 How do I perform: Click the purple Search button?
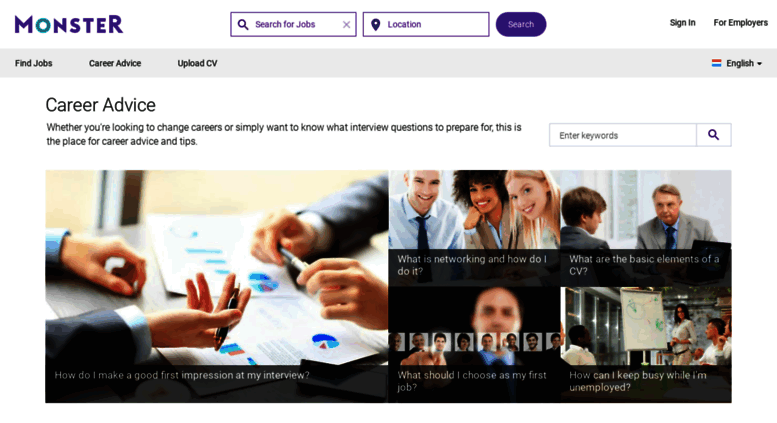tap(521, 24)
